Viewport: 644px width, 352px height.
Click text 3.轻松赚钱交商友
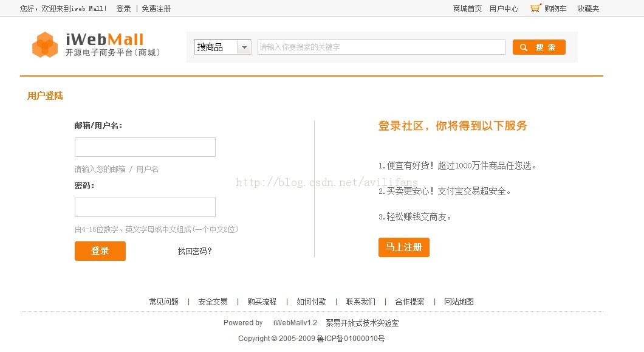point(414,216)
